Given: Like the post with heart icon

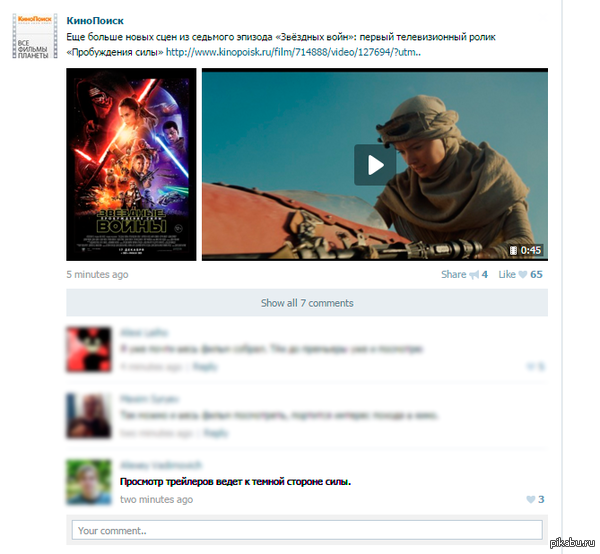Looking at the screenshot, I should point(522,274).
